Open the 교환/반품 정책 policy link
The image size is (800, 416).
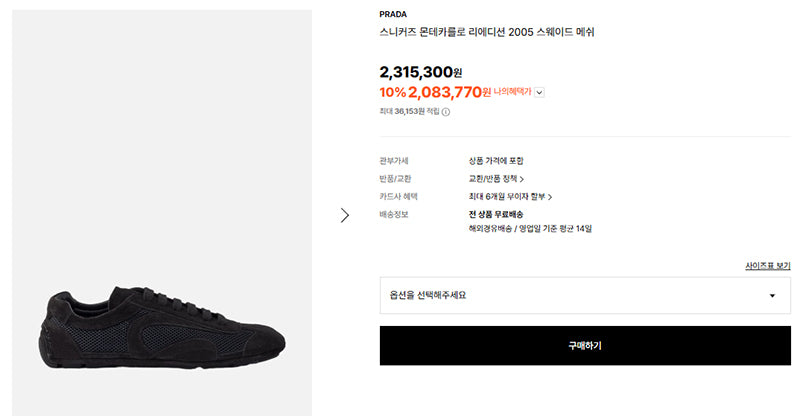point(496,179)
